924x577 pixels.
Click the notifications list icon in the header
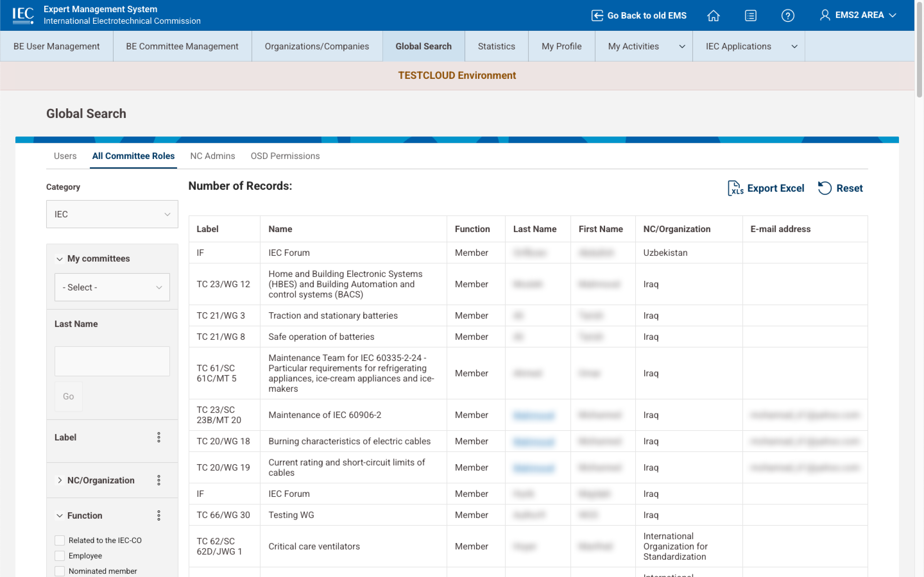(750, 16)
